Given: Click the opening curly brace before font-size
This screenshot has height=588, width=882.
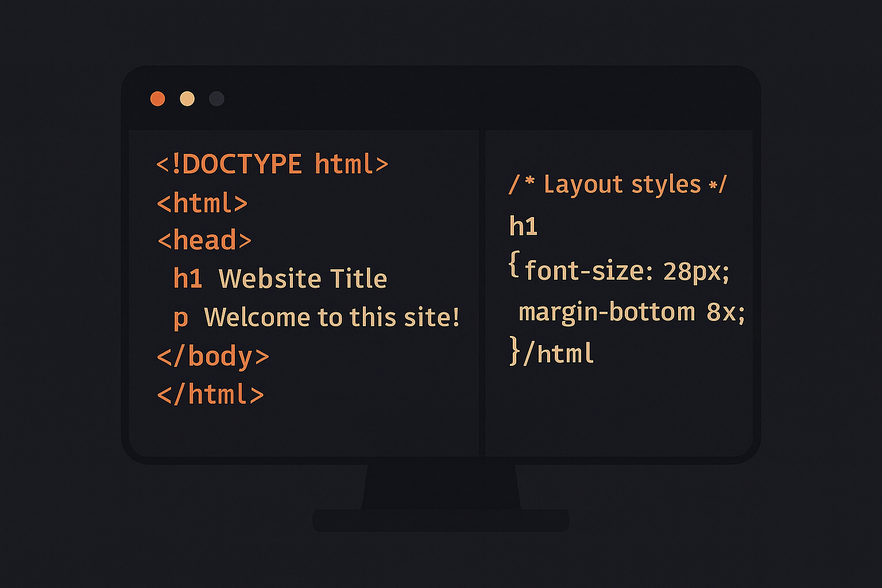Looking at the screenshot, I should (513, 266).
